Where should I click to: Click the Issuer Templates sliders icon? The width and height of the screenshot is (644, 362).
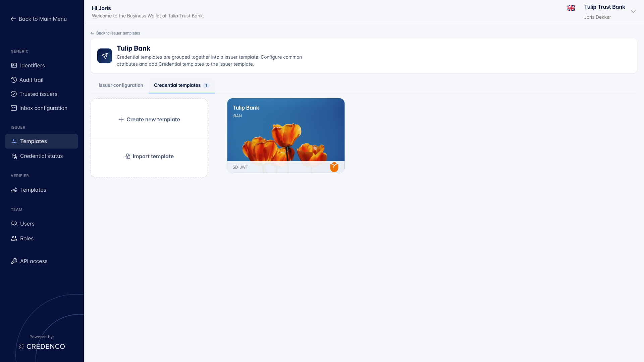(14, 141)
